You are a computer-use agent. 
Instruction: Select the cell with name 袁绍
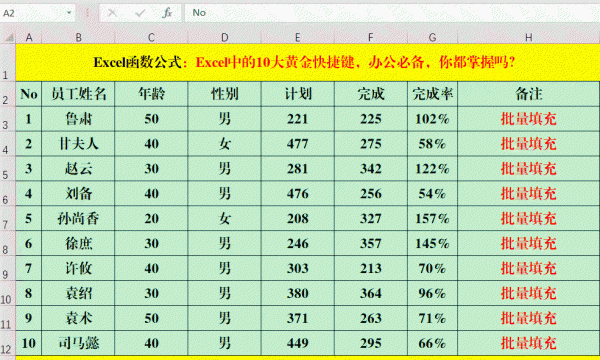[x=78, y=293]
